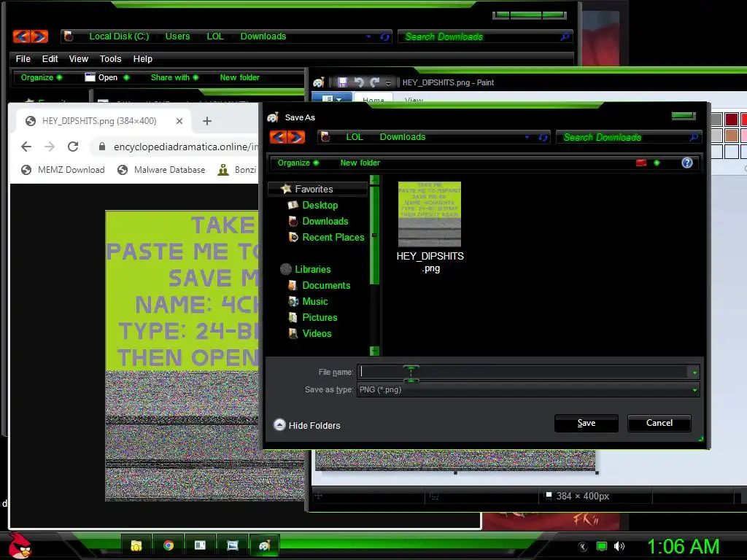Click New folder in the Save As toolbar
Screen dimensions: 747x560
tap(360, 163)
